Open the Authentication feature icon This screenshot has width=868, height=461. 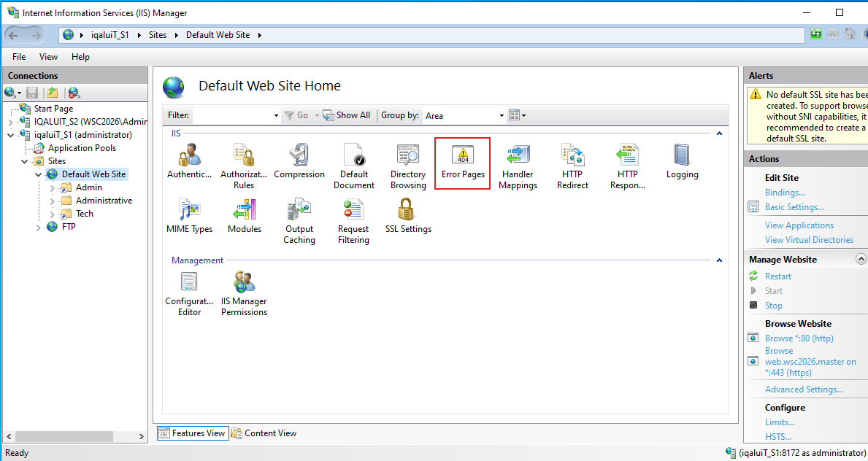tap(189, 162)
